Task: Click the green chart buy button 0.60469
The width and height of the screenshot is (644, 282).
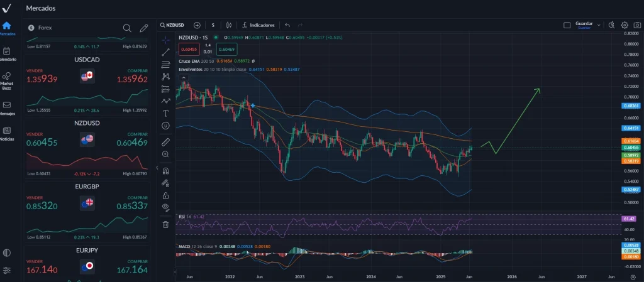Action: pyautogui.click(x=226, y=50)
